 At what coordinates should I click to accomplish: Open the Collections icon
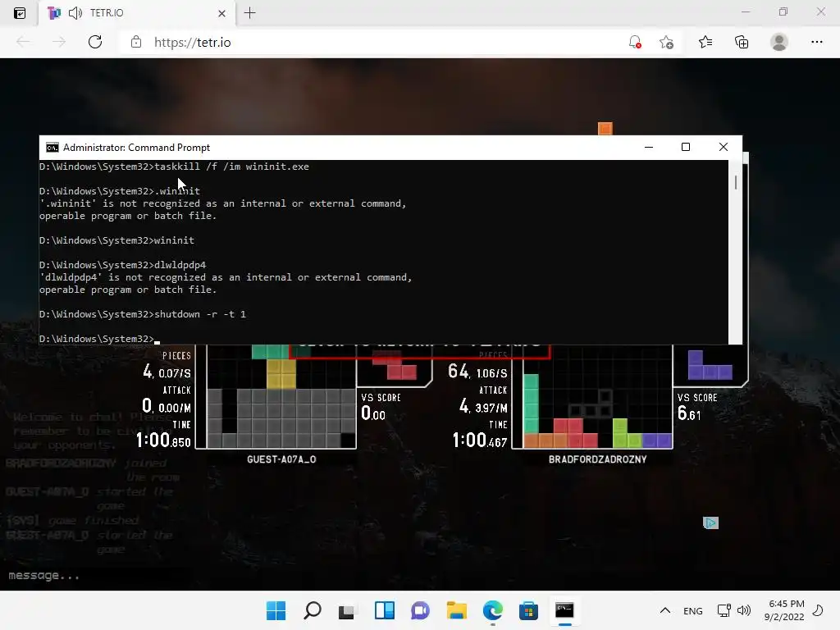(x=742, y=42)
